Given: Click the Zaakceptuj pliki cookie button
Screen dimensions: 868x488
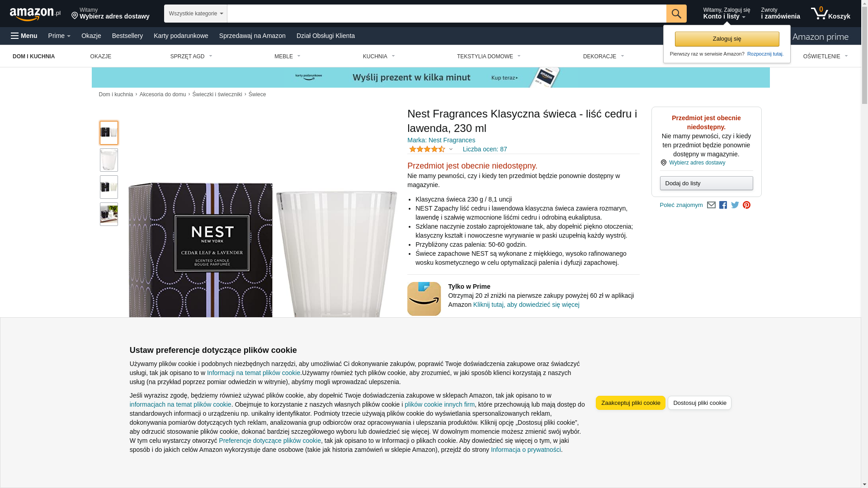Looking at the screenshot, I should click(630, 403).
